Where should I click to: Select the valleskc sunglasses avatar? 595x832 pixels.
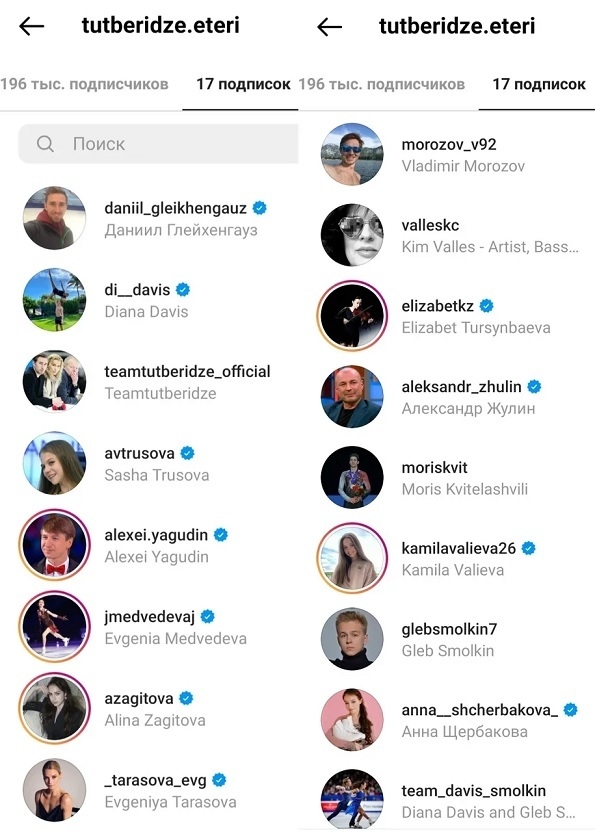coord(352,235)
